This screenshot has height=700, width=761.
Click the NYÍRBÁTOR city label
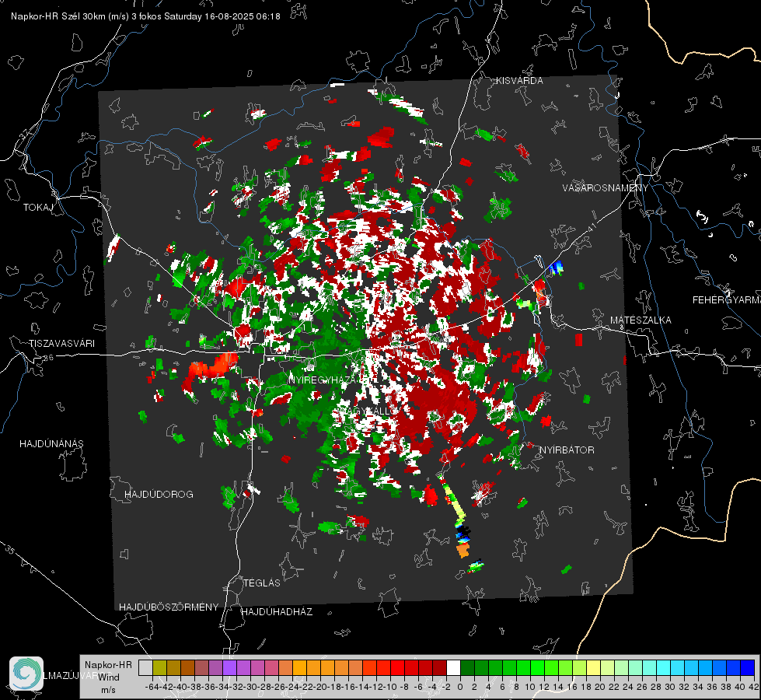567,450
